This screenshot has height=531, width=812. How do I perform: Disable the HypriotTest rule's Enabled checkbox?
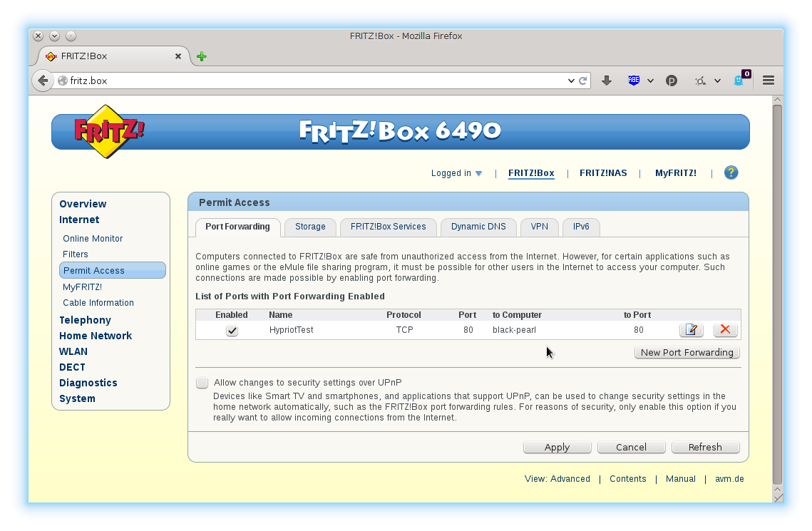231,329
